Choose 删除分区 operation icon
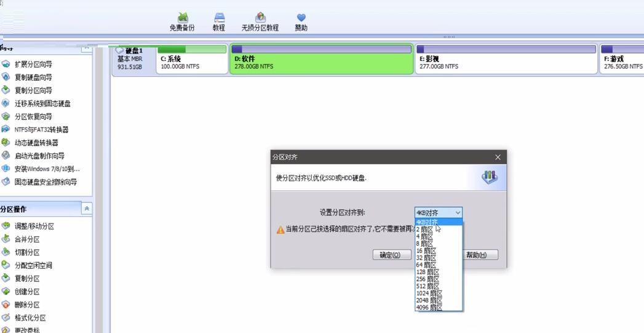Viewport: 644px width, 333px height. [x=6, y=305]
